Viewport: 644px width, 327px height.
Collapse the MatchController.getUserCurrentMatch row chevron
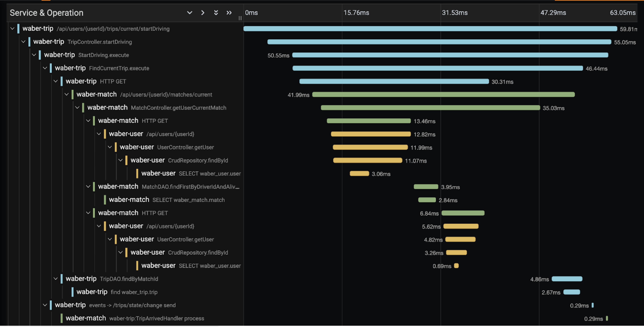pyautogui.click(x=77, y=107)
